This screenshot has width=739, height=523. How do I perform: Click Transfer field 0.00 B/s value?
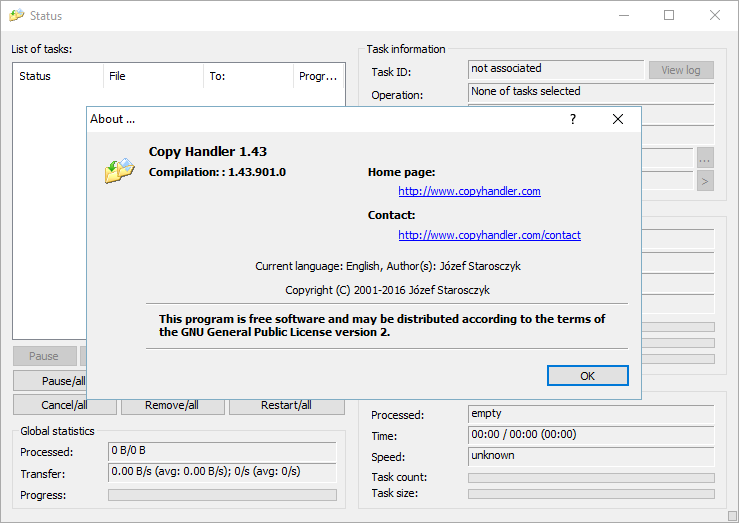click(x=222, y=473)
